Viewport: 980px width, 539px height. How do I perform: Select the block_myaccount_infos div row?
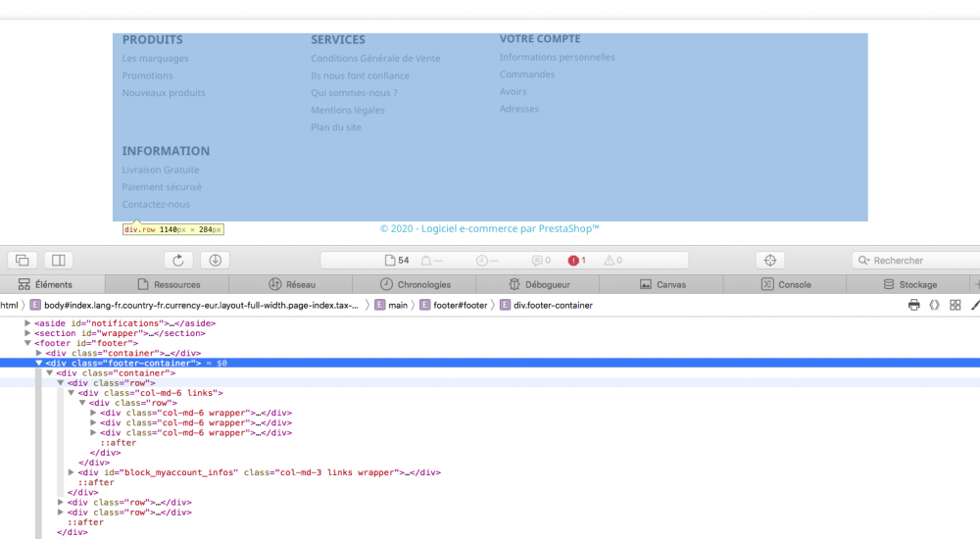[x=260, y=472]
